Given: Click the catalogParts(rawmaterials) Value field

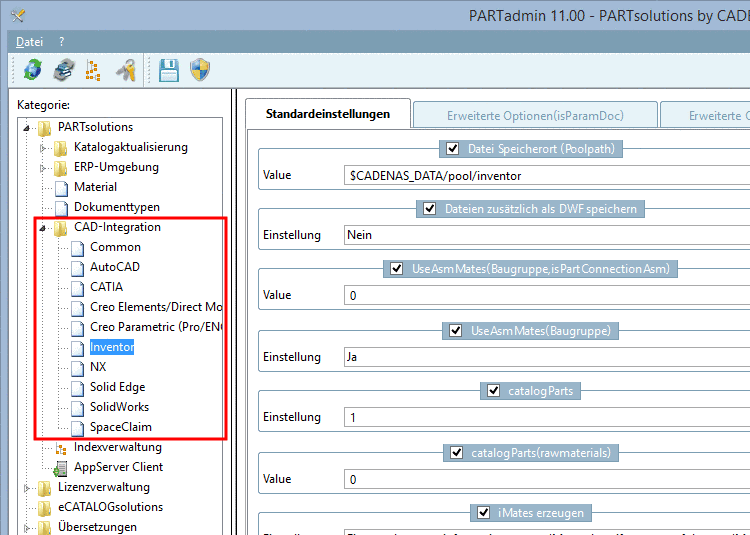Looking at the screenshot, I should click(x=547, y=480).
